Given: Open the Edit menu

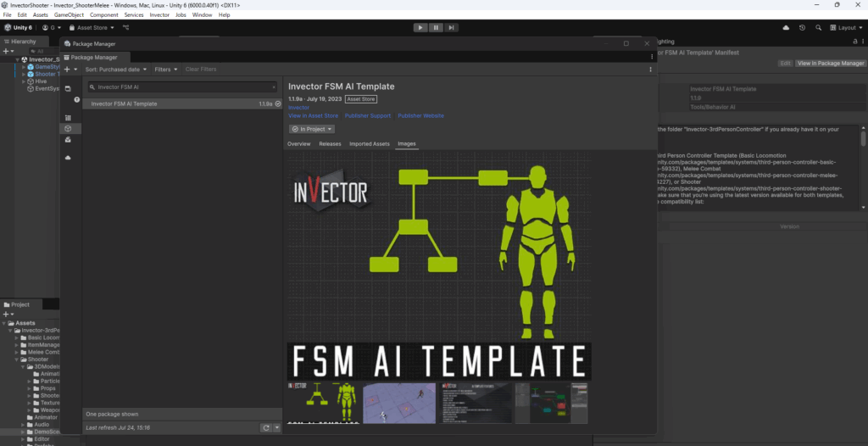Looking at the screenshot, I should pos(22,15).
